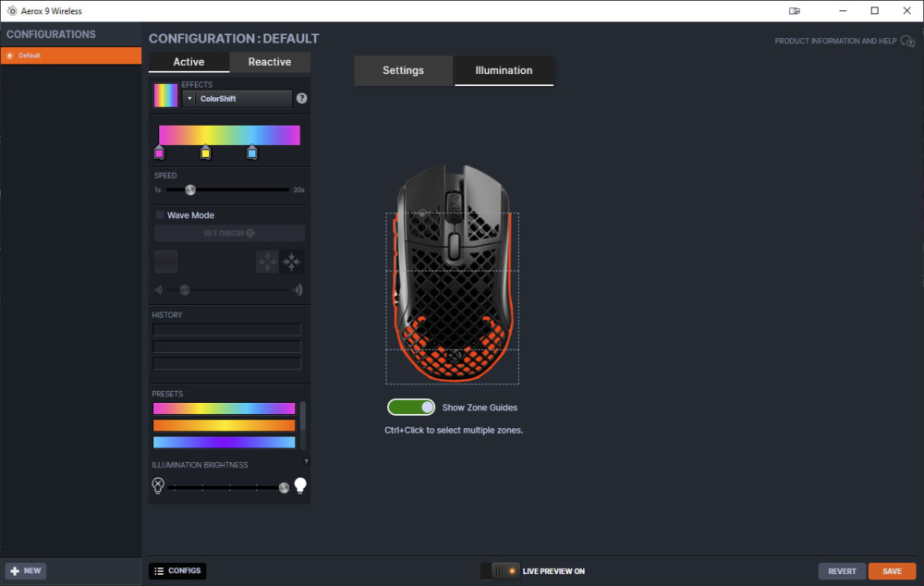Open the Illumination Brightness help question mark
Viewport: 924px width, 586px height.
[306, 461]
